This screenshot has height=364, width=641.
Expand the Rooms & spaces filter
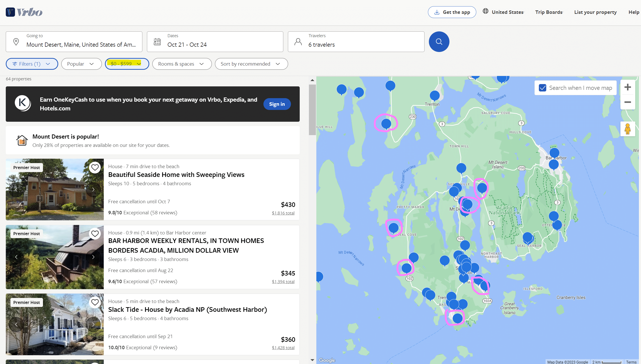click(x=182, y=64)
